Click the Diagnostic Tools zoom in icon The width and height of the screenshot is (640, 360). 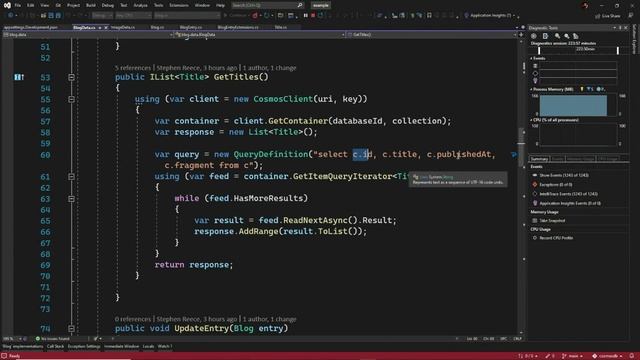557,36
